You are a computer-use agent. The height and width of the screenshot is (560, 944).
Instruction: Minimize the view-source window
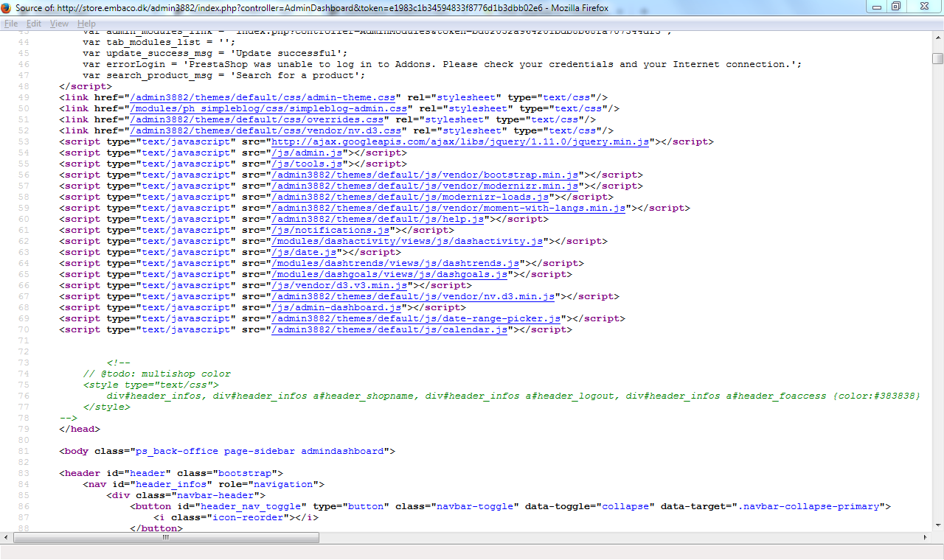pos(876,7)
